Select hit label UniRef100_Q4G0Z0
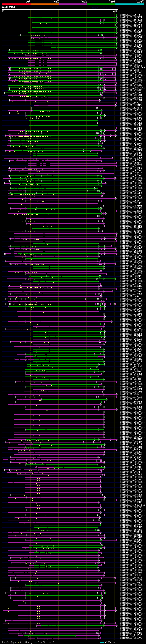Image resolution: width=146 pixels, height=644 pixels. (131, 143)
